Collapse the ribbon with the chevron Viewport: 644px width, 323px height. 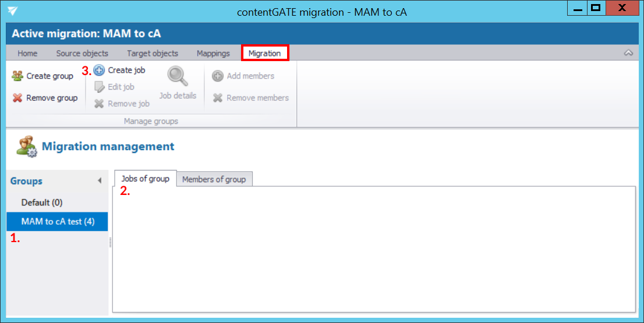(x=628, y=53)
